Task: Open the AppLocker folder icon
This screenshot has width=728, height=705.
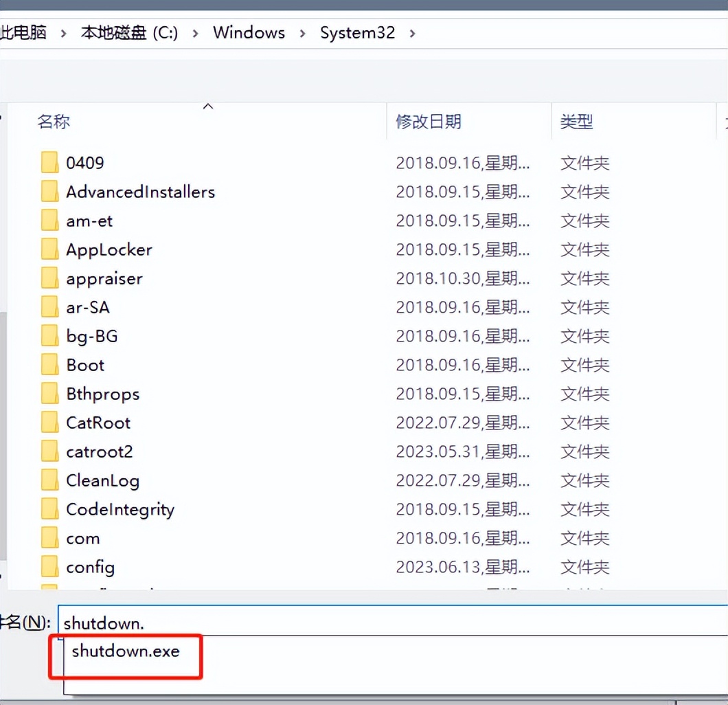Action: coord(49,249)
